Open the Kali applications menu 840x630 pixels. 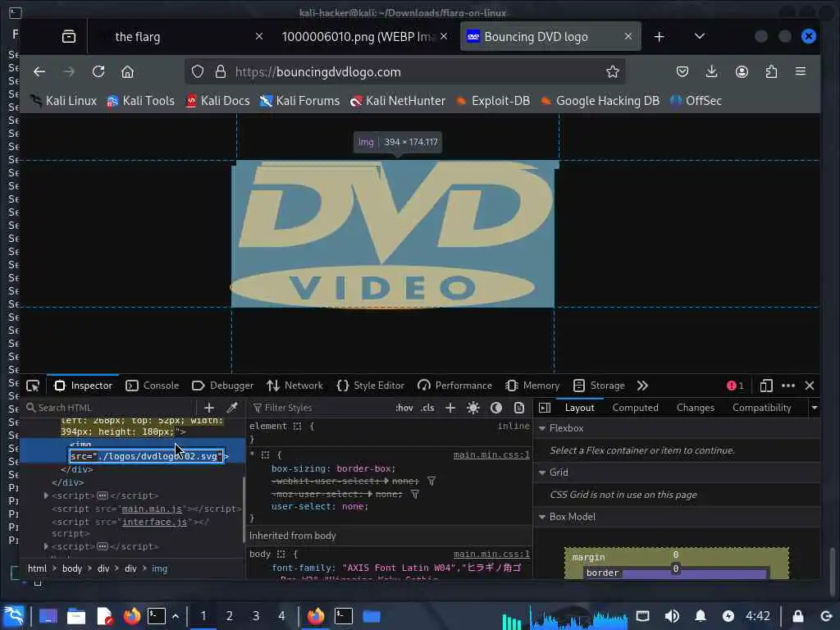13,616
